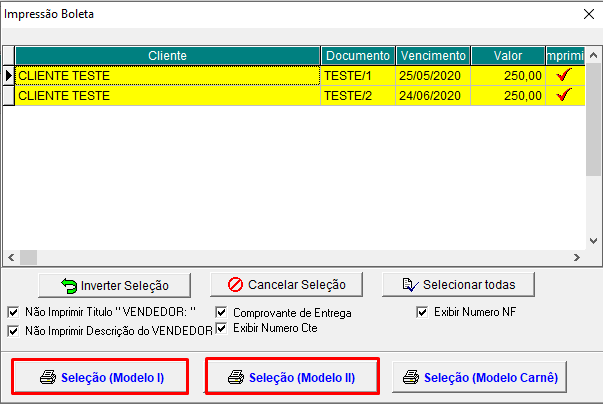Disable Comprovante de Entrega checkbox

click(222, 312)
